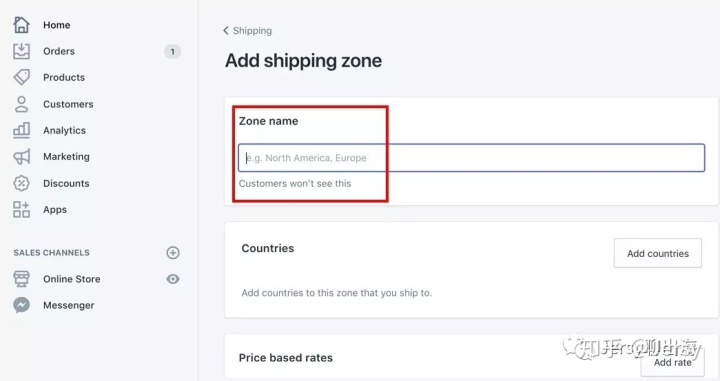Select Discounts in the sidebar
Screen dimensions: 720x381
(66, 183)
